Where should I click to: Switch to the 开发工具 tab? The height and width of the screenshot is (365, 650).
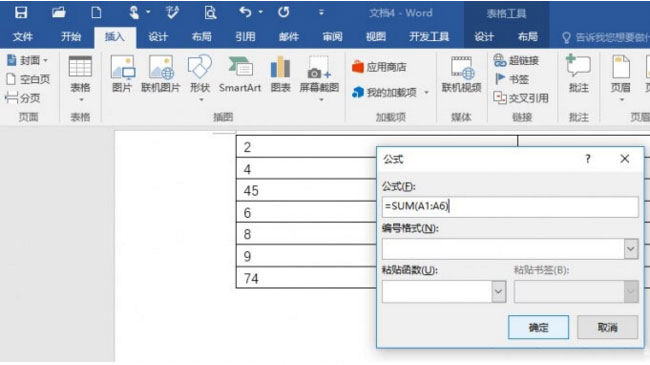pyautogui.click(x=429, y=37)
